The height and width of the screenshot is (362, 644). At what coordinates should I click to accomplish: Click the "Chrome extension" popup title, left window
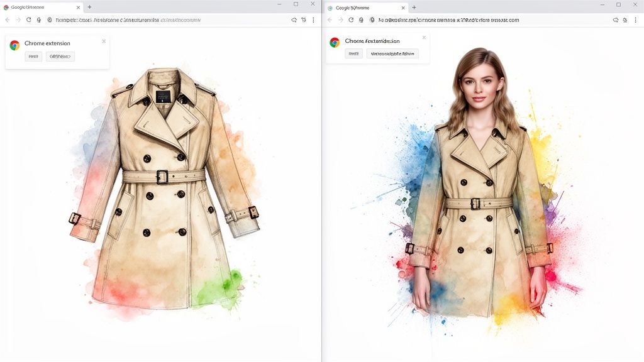pyautogui.click(x=47, y=43)
